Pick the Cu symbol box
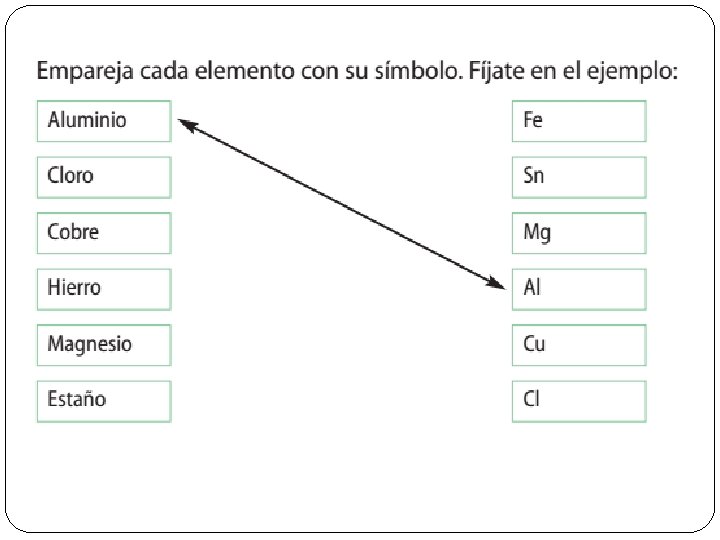720x540 pixels. [578, 345]
